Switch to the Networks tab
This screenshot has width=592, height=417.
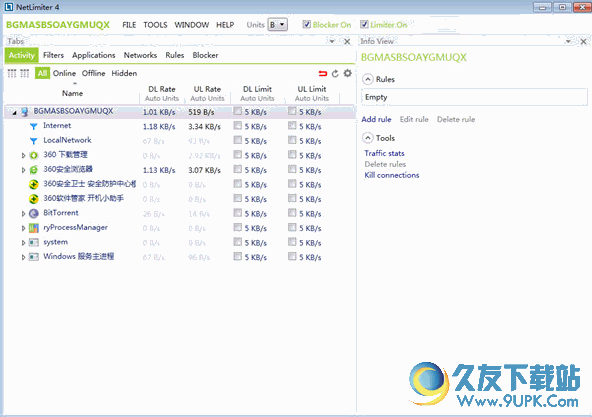click(140, 55)
